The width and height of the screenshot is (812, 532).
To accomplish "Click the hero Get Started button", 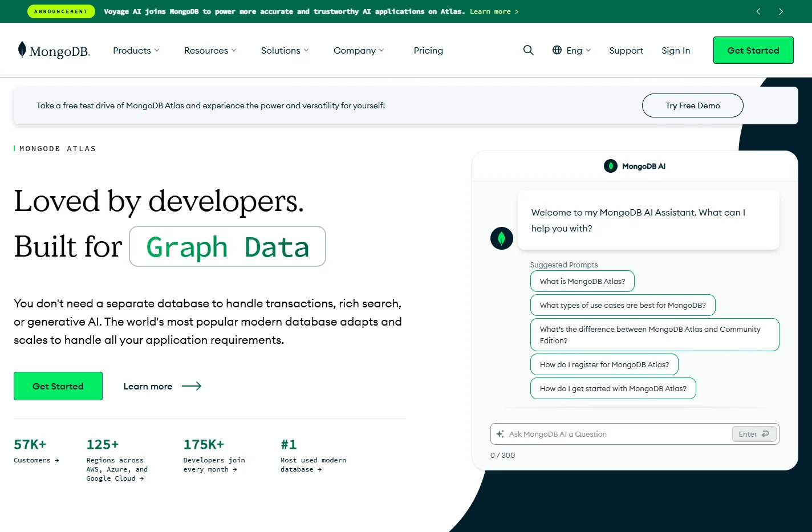I will point(58,386).
